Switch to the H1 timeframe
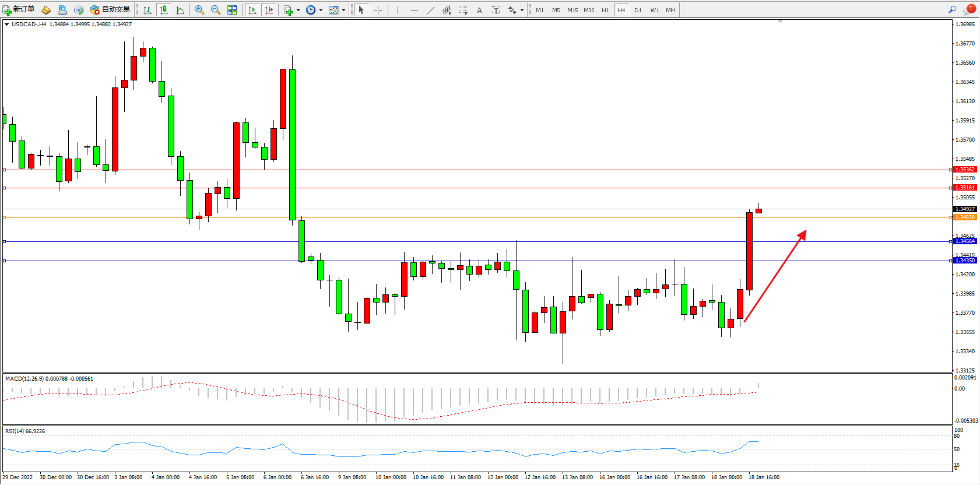 tap(605, 10)
